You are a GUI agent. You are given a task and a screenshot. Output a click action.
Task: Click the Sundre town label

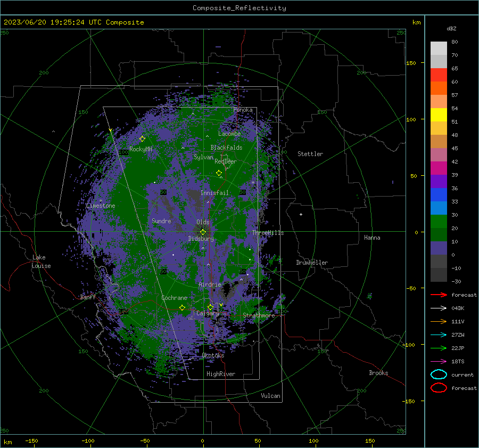pos(161,221)
